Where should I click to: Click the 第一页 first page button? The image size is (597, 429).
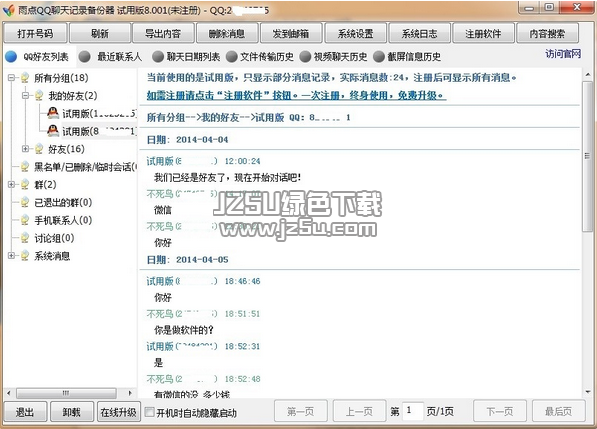coord(301,411)
